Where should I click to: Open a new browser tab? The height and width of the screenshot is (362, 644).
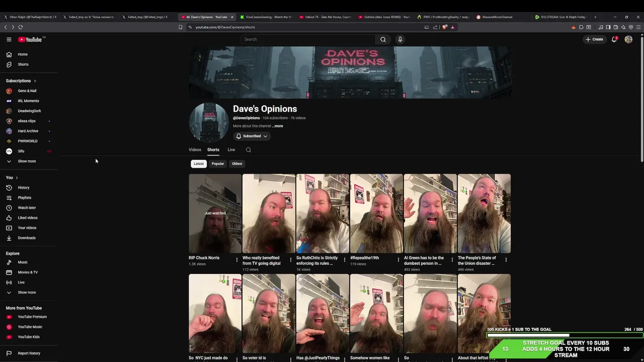point(595,17)
